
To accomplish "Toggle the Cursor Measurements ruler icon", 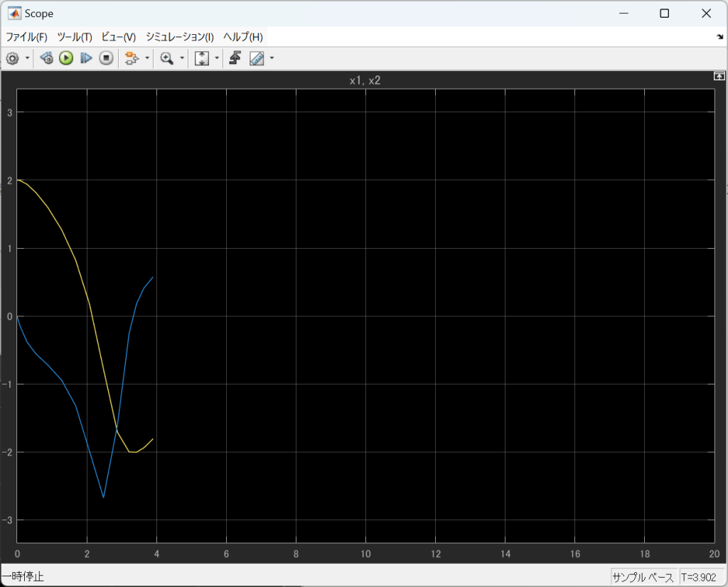I will tap(257, 58).
